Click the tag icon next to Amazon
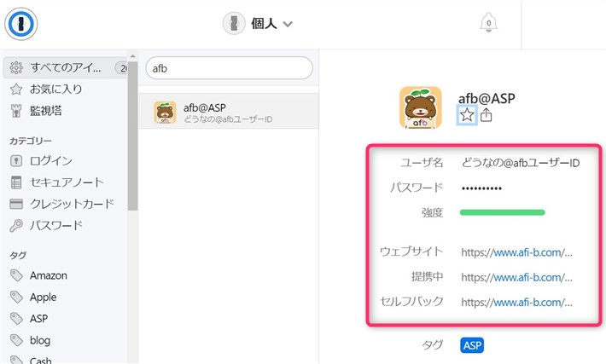Viewport: 606px width, 364px height. point(16,275)
